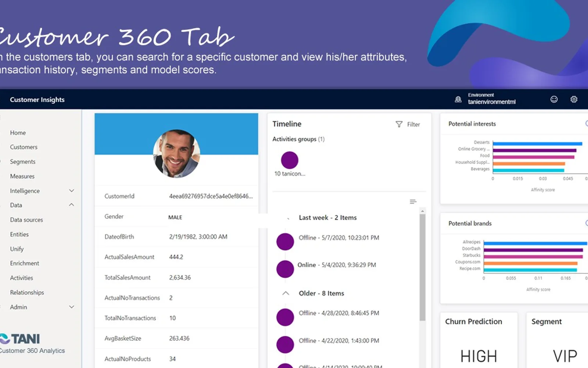The width and height of the screenshot is (588, 368).
Task: Open Activities in the sidebar
Action: pyautogui.click(x=22, y=278)
